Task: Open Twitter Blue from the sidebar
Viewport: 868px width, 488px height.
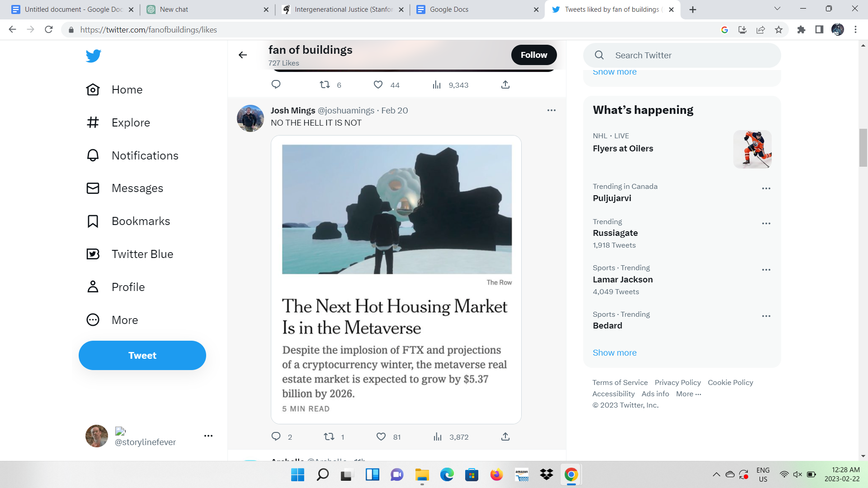Action: tap(129, 254)
